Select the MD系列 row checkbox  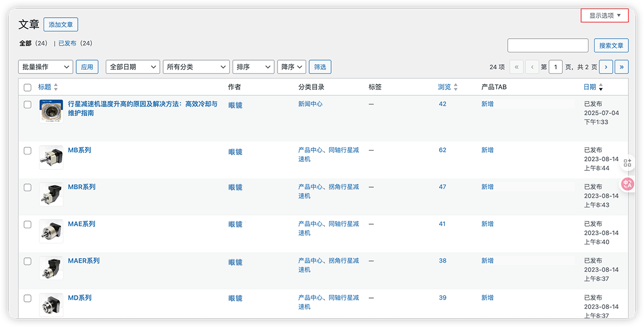(28, 298)
